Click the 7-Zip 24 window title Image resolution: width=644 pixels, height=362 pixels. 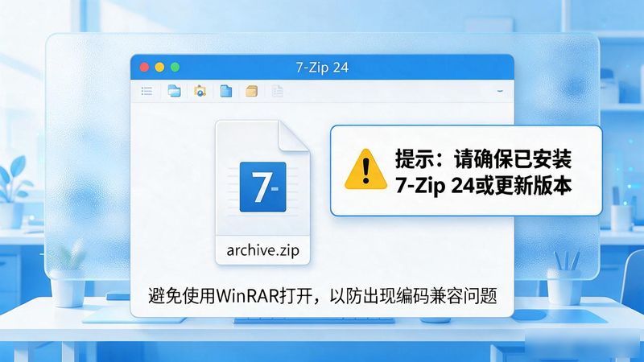click(x=323, y=68)
